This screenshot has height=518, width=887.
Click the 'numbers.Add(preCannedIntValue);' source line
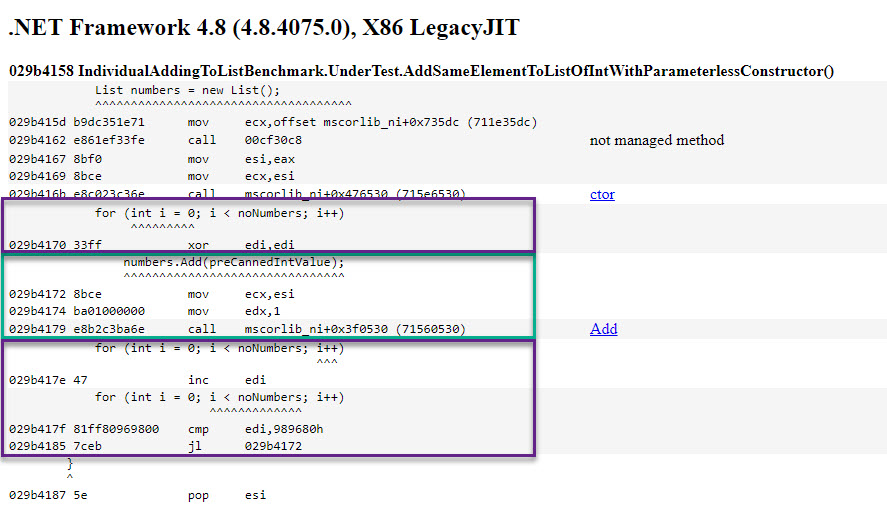(x=233, y=262)
